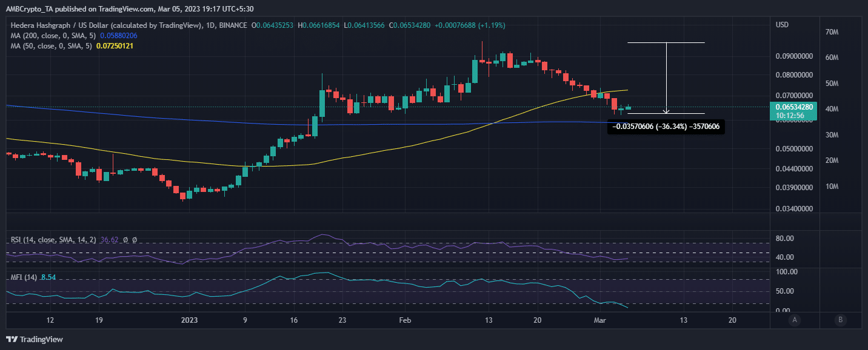Toggle the auto scale 'A' button
Viewport: 868px width, 350px height.
795,320
